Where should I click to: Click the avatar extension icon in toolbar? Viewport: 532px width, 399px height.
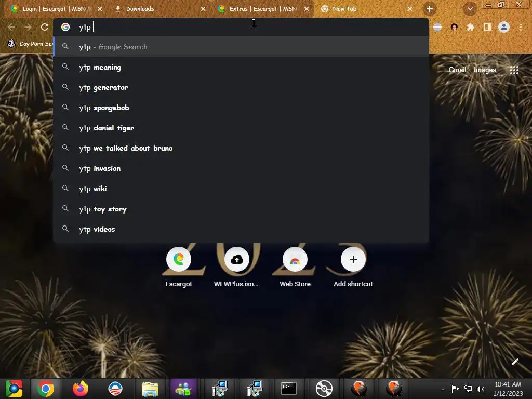point(454,27)
